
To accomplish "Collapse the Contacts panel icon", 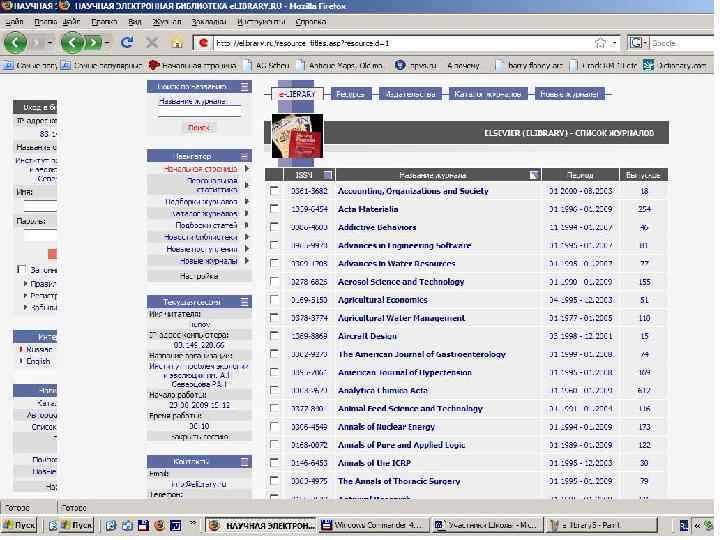I will click(x=245, y=461).
